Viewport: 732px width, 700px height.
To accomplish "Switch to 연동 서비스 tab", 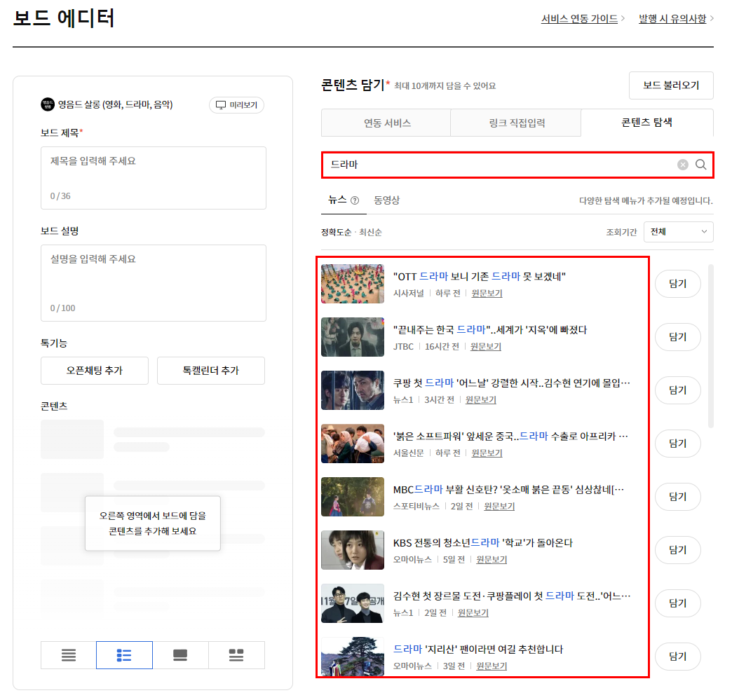I will 386,123.
